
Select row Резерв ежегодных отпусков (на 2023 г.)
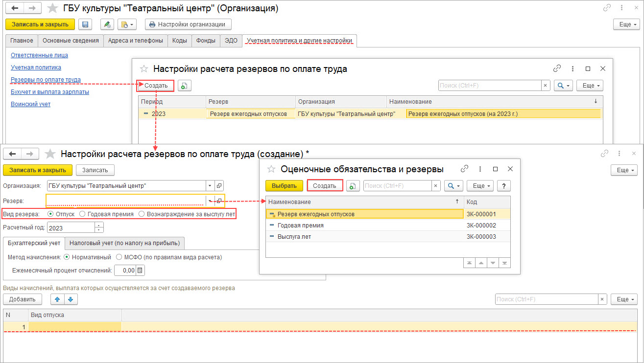[x=371, y=113]
